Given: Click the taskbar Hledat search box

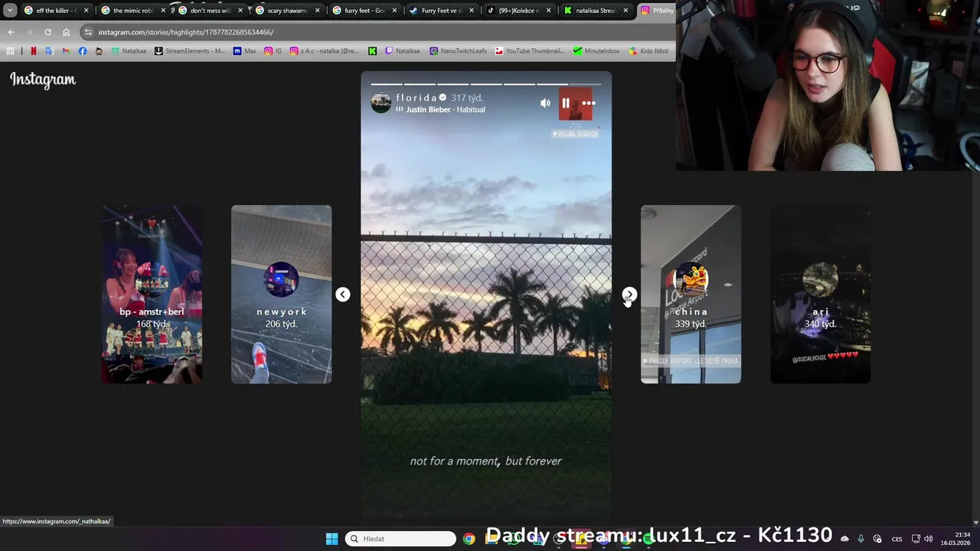Looking at the screenshot, I should pyautogui.click(x=400, y=539).
